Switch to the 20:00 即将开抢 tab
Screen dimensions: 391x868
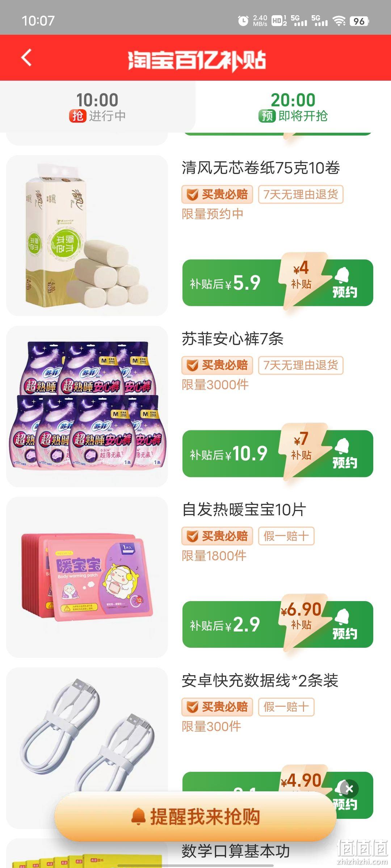click(x=293, y=107)
